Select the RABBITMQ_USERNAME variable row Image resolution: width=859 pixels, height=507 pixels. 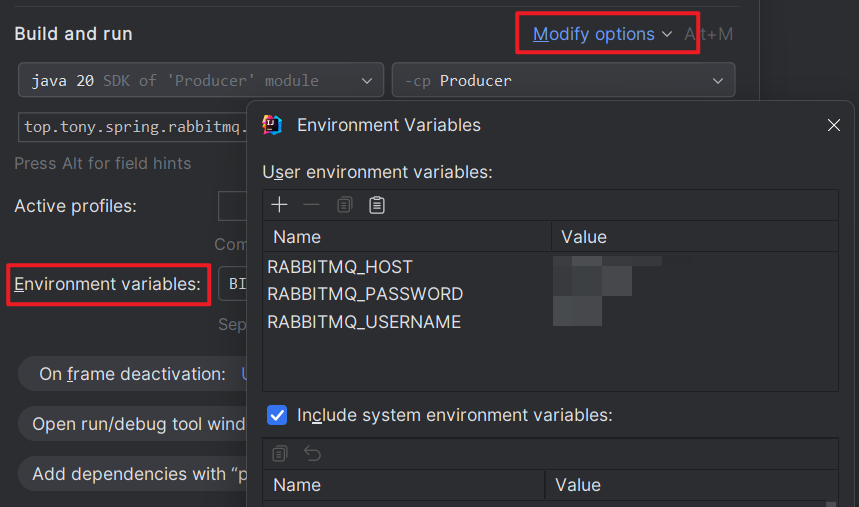[x=364, y=322]
